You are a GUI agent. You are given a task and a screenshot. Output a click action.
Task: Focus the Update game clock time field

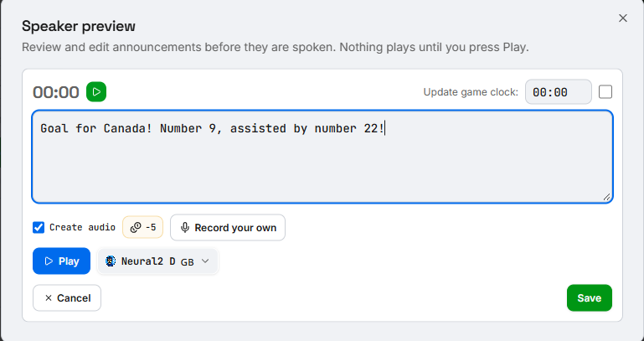[x=558, y=91]
